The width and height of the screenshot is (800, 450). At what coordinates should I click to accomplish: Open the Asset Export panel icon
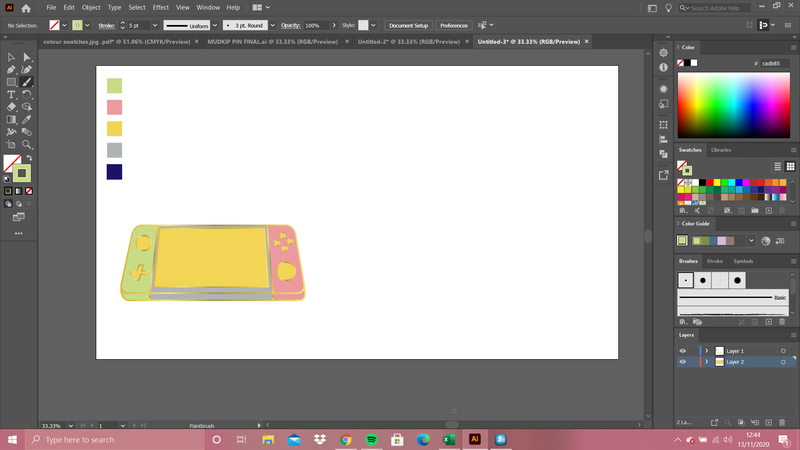(x=663, y=175)
